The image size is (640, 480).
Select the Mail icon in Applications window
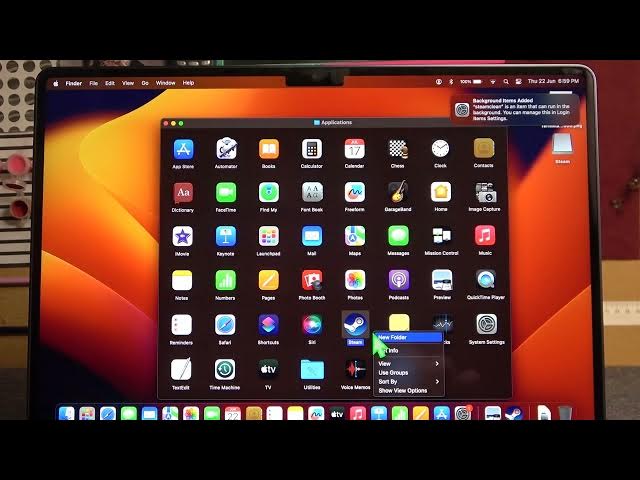click(x=312, y=236)
